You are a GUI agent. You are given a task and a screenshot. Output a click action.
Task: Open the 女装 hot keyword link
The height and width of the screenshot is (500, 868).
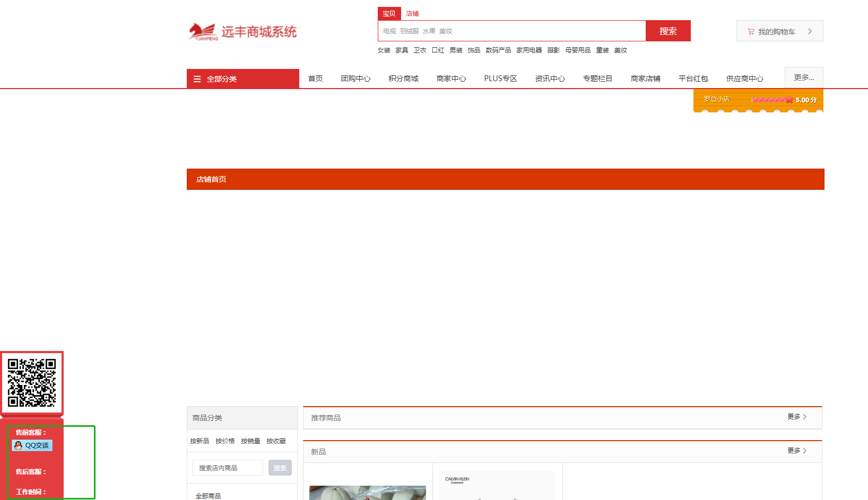click(384, 50)
